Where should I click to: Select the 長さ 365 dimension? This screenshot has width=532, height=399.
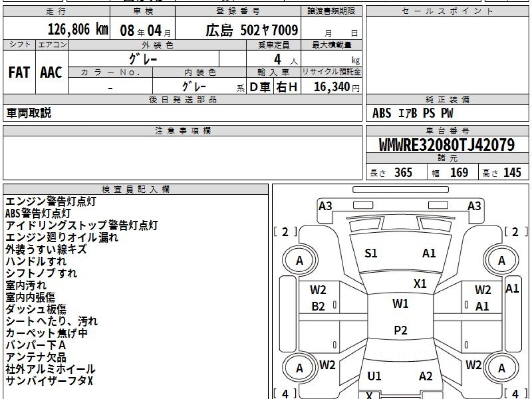pyautogui.click(x=391, y=172)
